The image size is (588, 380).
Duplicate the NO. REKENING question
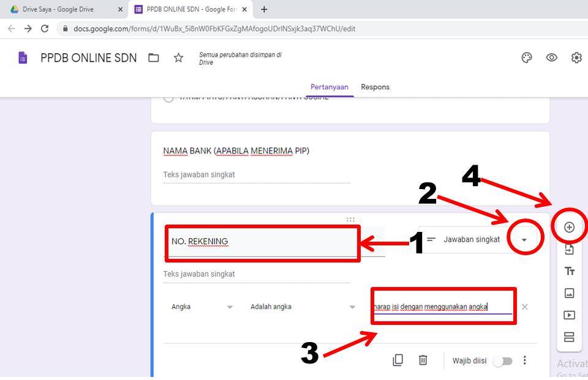398,360
